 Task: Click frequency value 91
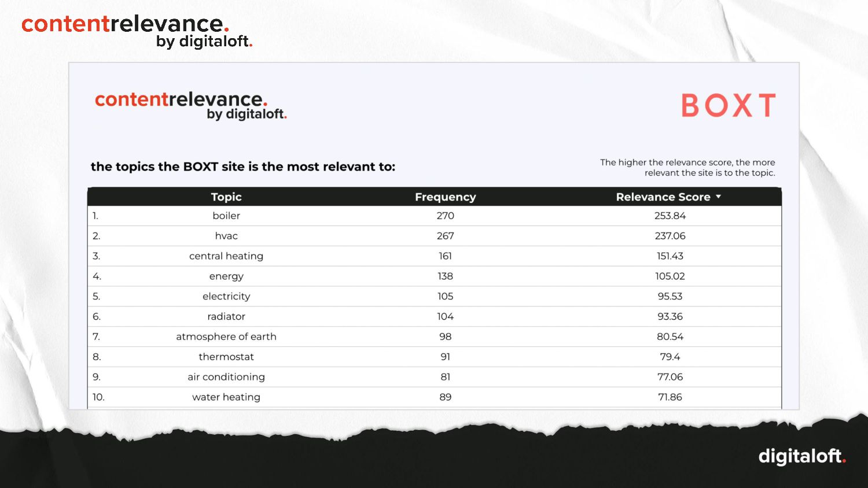pos(445,357)
